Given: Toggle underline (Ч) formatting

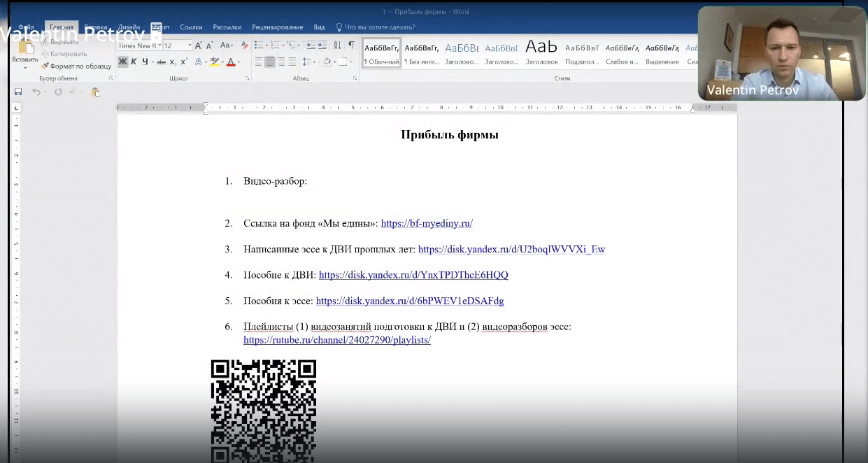Looking at the screenshot, I should [x=145, y=62].
